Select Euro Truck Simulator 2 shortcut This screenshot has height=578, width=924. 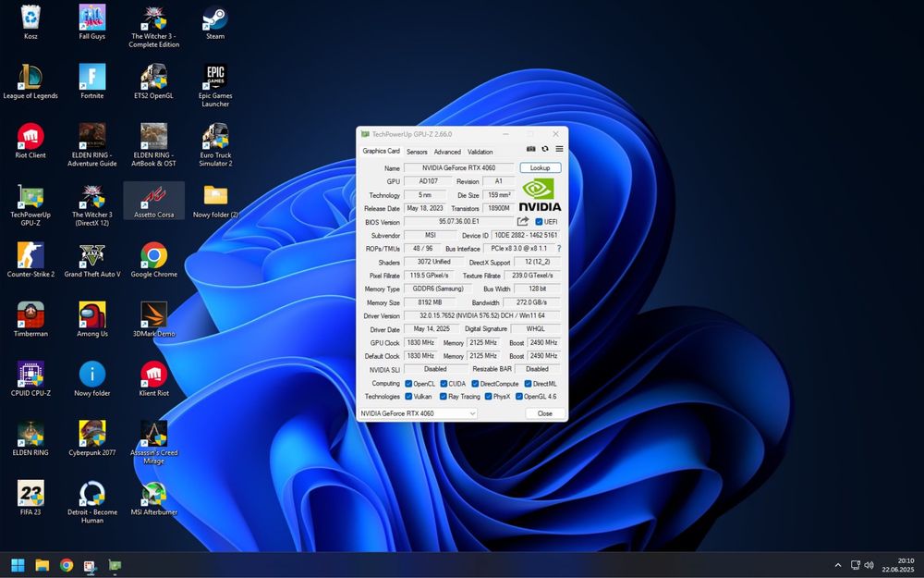(215, 146)
